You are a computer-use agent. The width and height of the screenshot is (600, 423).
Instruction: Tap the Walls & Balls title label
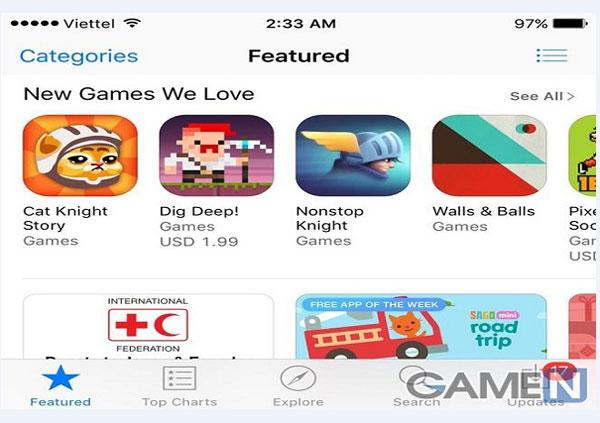[484, 211]
